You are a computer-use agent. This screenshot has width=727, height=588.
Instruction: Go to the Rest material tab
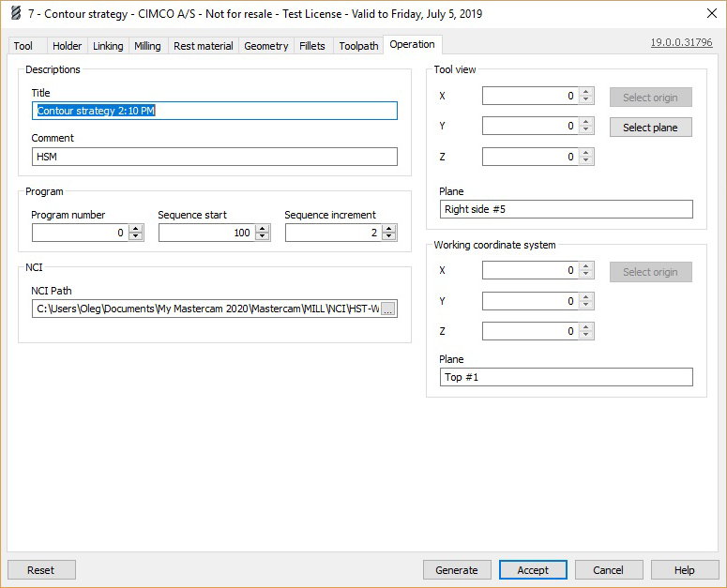pos(203,46)
